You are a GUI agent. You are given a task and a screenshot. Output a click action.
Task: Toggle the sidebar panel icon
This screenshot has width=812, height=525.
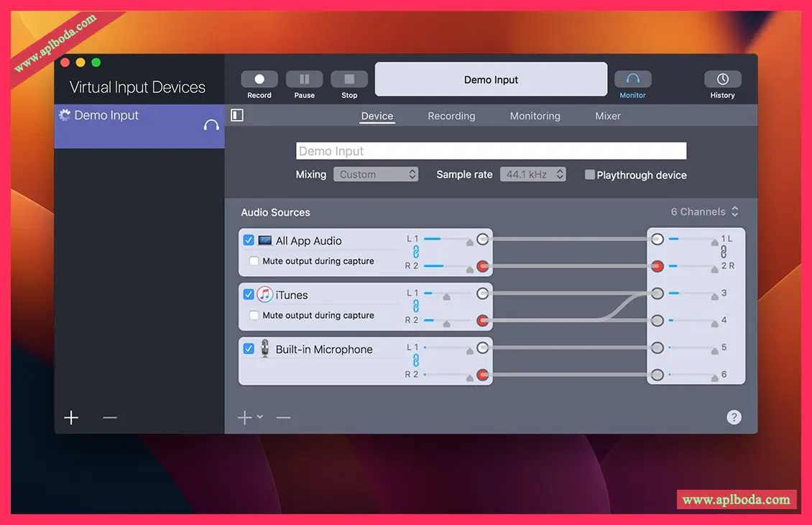(237, 115)
